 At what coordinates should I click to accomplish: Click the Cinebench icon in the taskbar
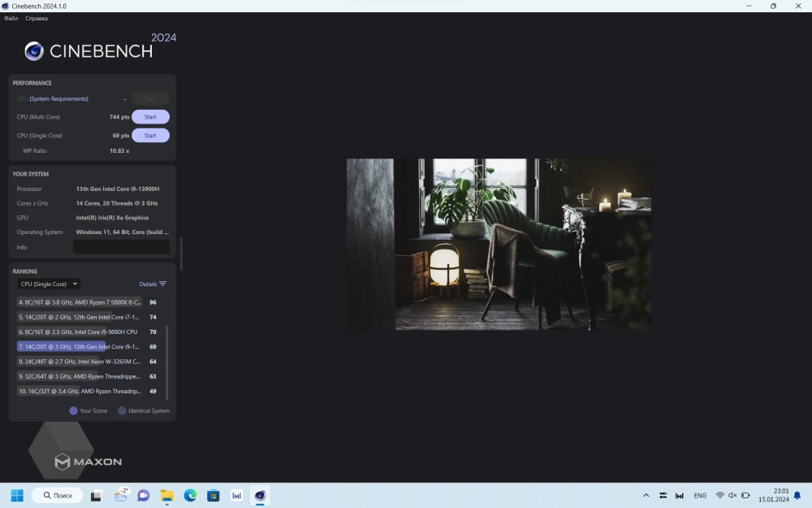(x=260, y=495)
